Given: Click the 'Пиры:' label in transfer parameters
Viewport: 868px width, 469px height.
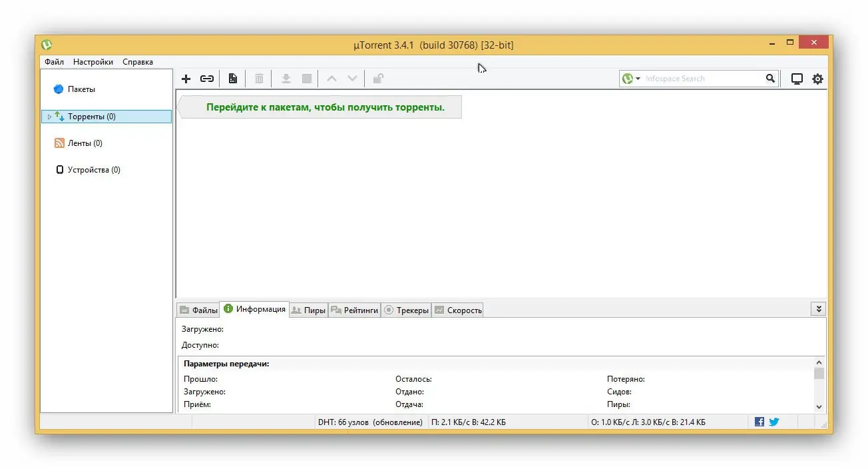Looking at the screenshot, I should click(618, 404).
